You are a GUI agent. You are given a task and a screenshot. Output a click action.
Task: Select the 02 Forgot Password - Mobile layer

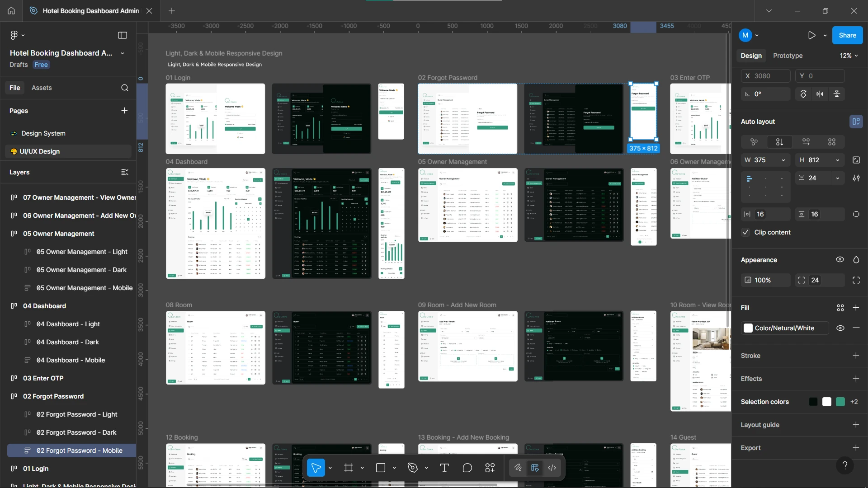pyautogui.click(x=80, y=450)
